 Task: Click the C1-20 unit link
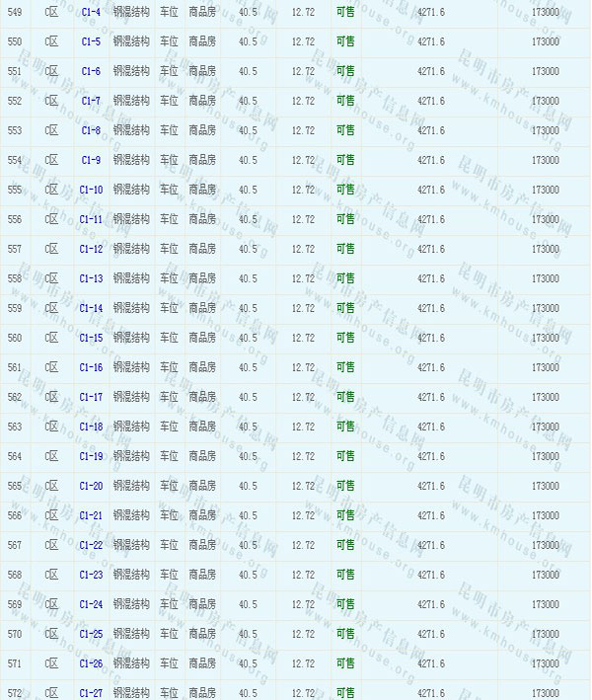[x=91, y=486]
